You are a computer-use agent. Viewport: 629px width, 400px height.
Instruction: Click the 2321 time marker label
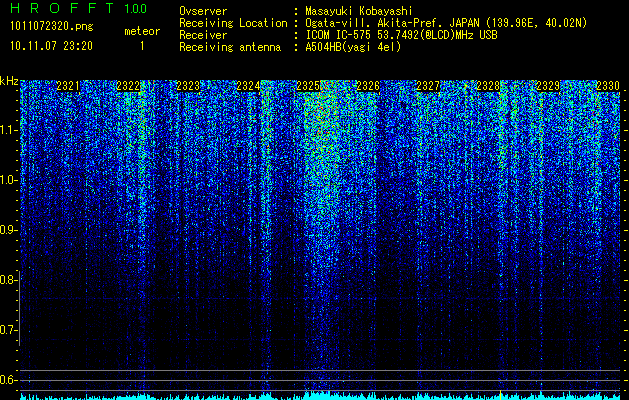coord(68,86)
